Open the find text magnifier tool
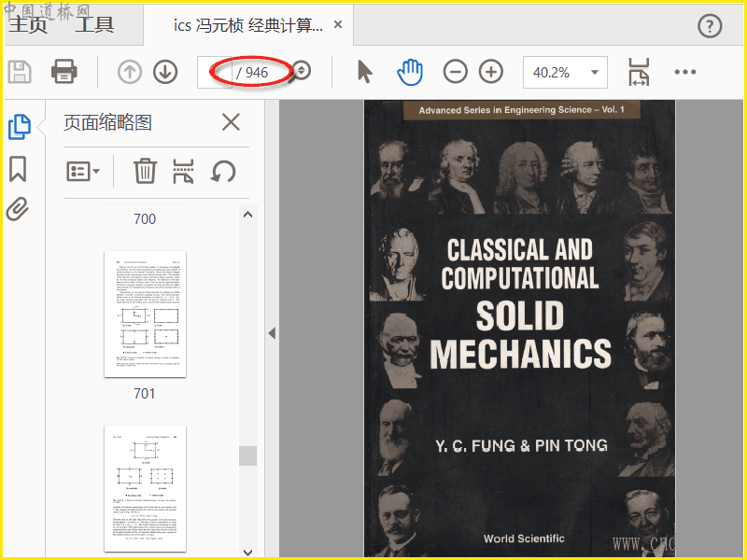Screen dimensions: 747x560 click(301, 72)
